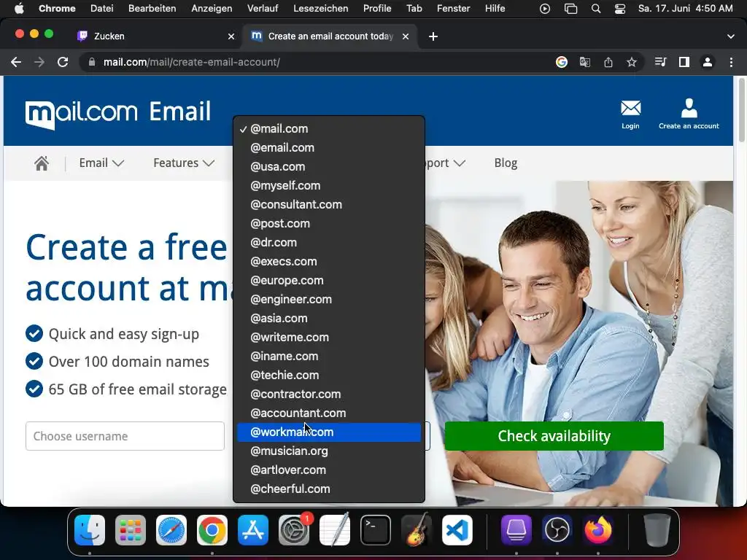This screenshot has width=747, height=560.
Task: Choose @consultant.com domain option
Action: [329, 204]
